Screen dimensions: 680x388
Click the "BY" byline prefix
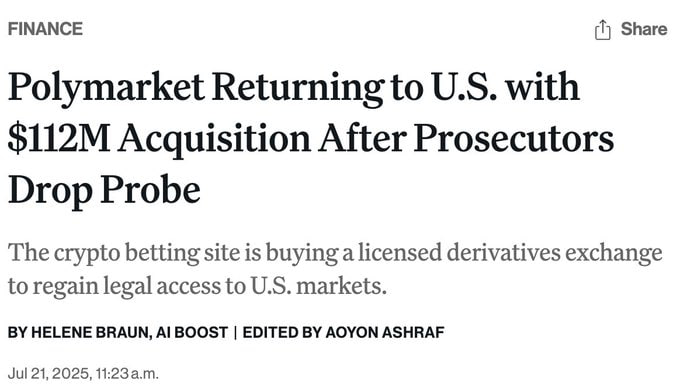click(17, 333)
